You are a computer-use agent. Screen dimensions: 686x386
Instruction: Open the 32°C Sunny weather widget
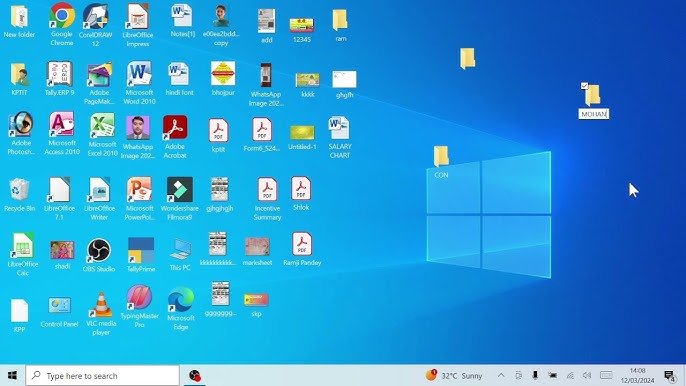454,375
